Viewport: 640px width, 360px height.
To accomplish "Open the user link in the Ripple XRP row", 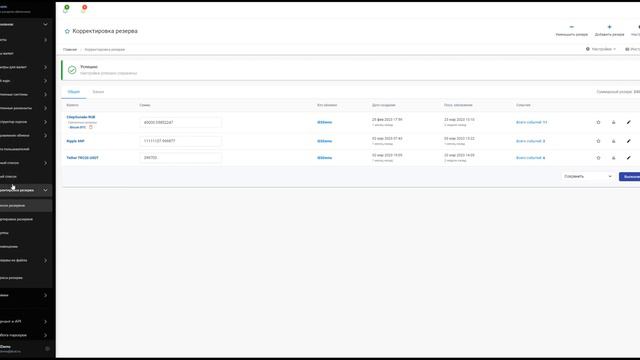I will click(324, 141).
